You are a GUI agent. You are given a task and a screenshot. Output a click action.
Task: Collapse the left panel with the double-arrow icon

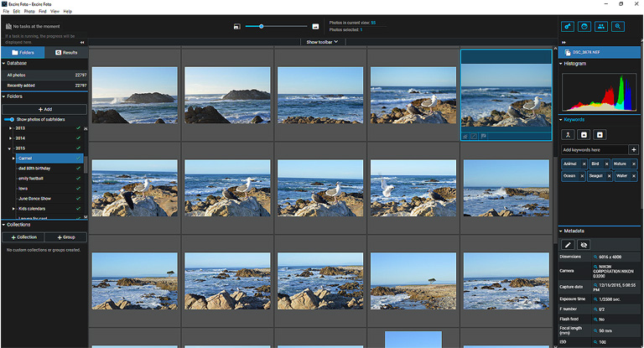click(x=82, y=42)
